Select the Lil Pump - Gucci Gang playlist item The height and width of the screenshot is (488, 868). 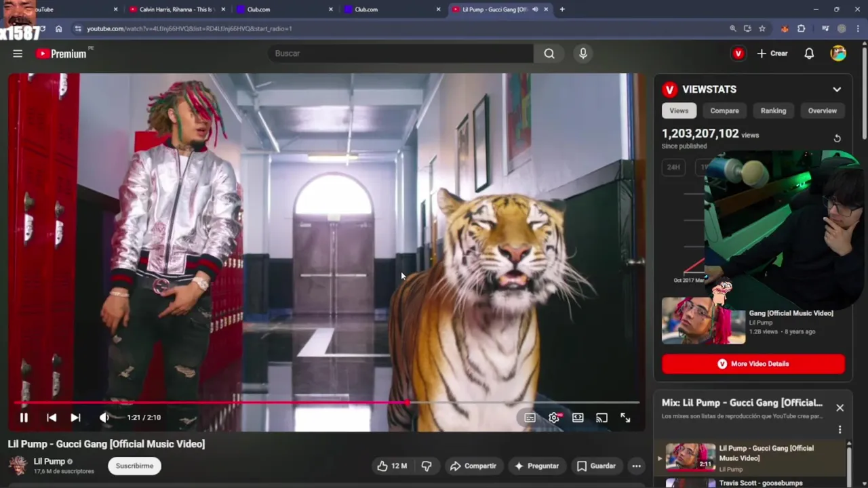[x=752, y=457]
